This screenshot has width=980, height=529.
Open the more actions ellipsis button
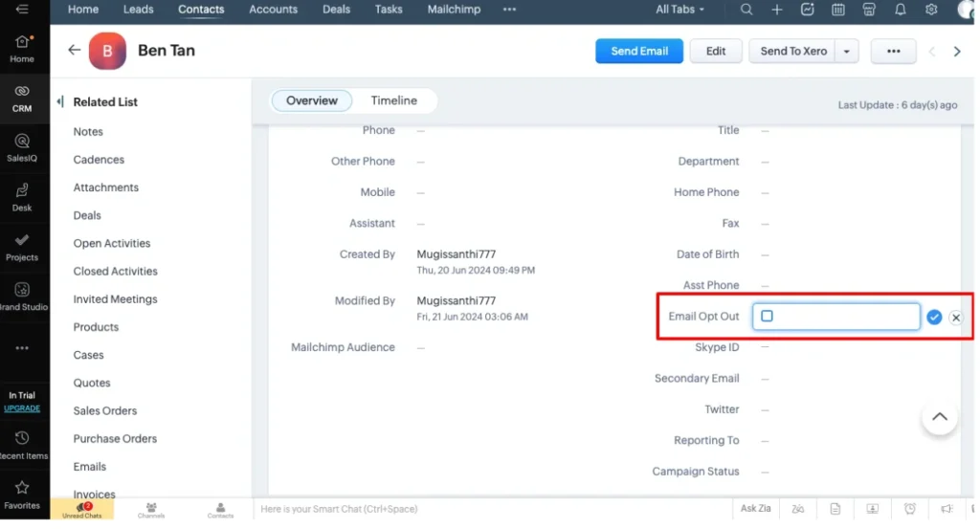893,52
